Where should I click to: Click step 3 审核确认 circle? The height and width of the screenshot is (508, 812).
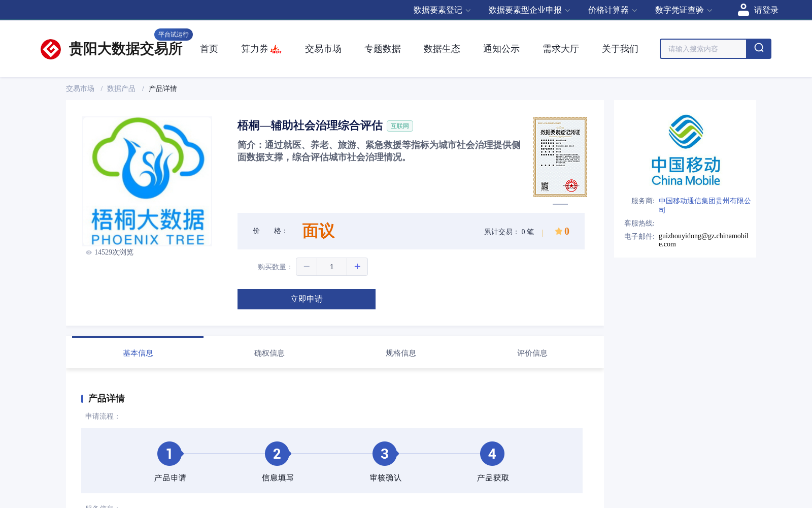click(x=385, y=454)
